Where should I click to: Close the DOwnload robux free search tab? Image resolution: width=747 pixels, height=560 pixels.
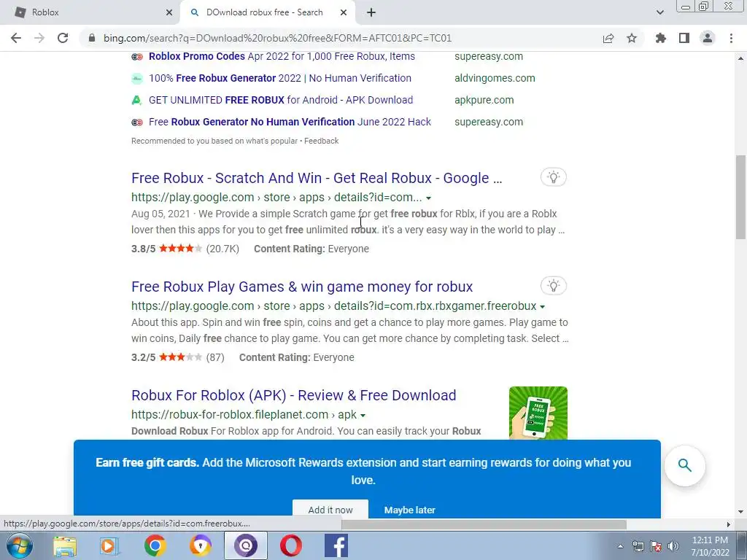[x=344, y=13]
